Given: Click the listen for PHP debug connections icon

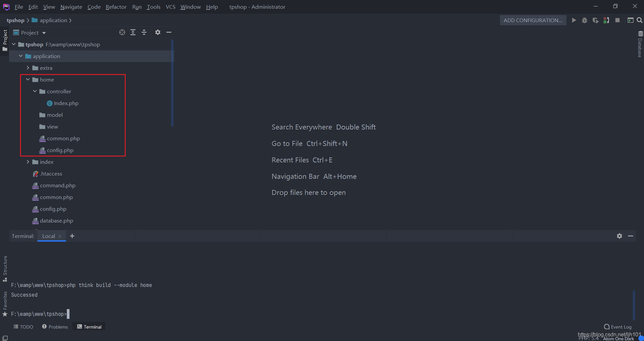Looking at the screenshot, I should [x=606, y=20].
